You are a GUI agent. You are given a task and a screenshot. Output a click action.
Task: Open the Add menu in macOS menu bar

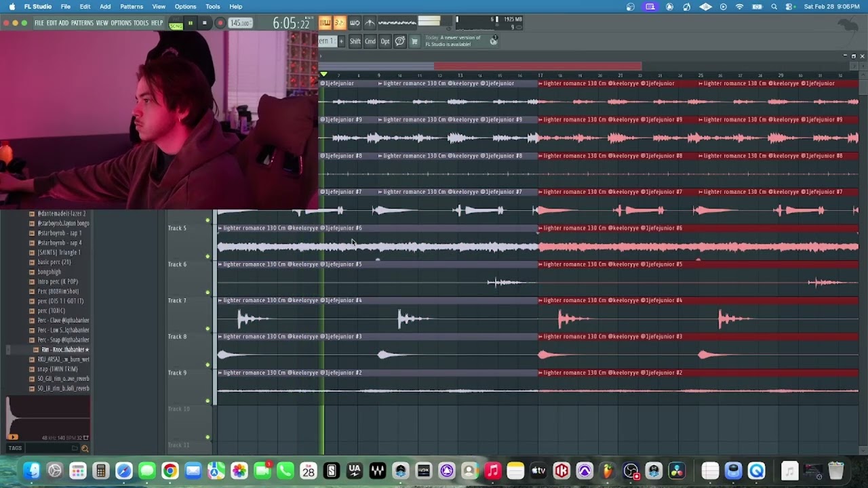click(105, 6)
